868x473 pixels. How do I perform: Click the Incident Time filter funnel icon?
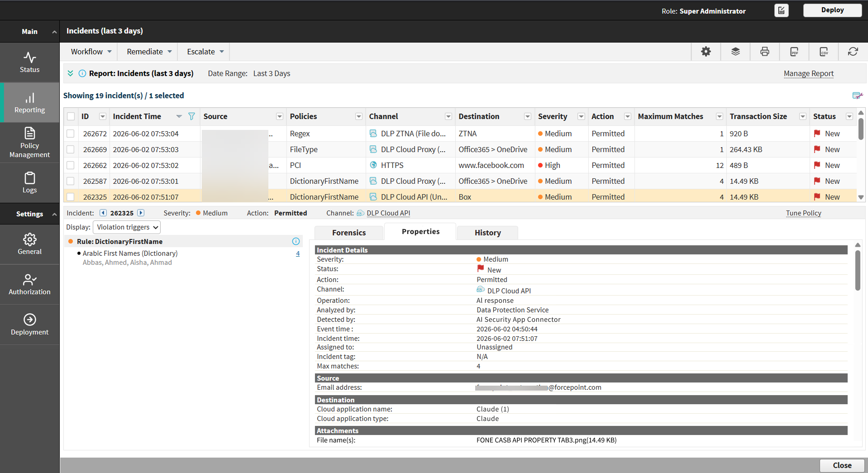(191, 116)
